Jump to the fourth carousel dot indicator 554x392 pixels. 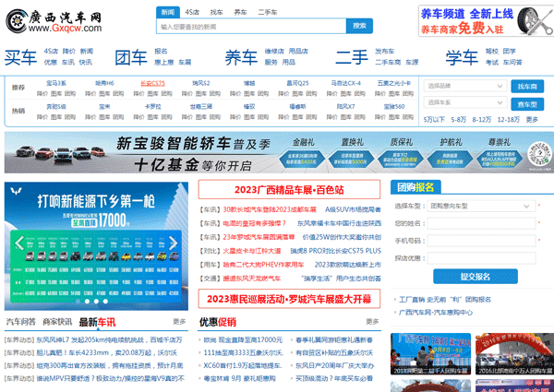pyautogui.click(x=105, y=302)
